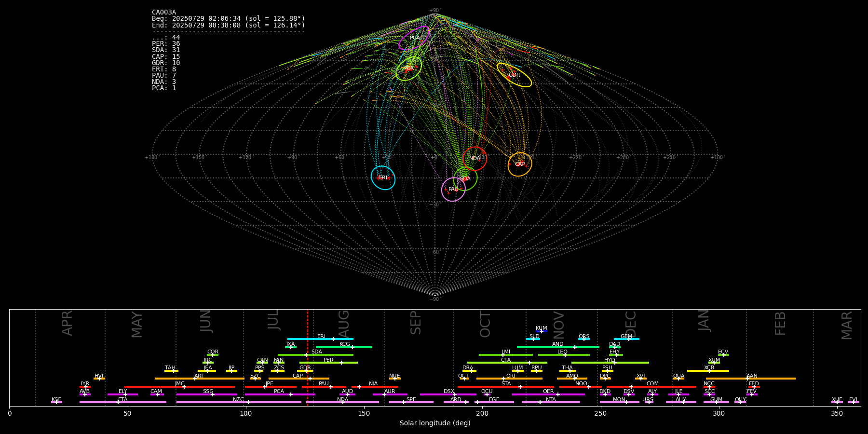Click the ETA shower bar in timeline
This screenshot has width=868, height=434.
coord(123,402)
